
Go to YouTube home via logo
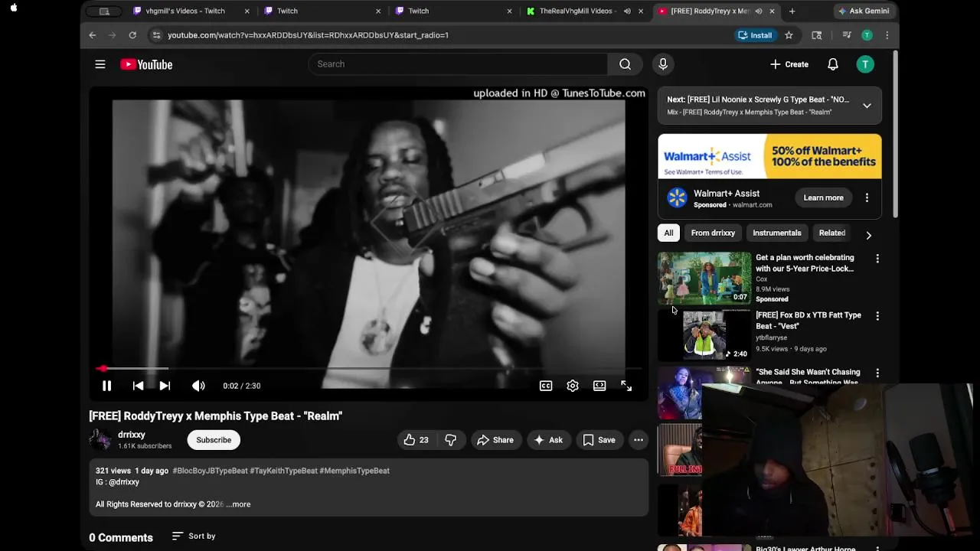tap(146, 64)
